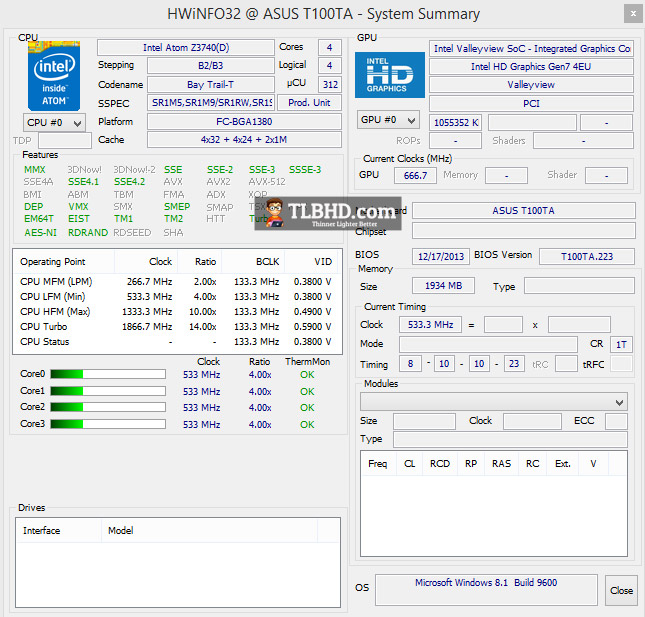Image resolution: width=645 pixels, height=617 pixels.
Task: Click the CR 1T field
Action: [621, 344]
